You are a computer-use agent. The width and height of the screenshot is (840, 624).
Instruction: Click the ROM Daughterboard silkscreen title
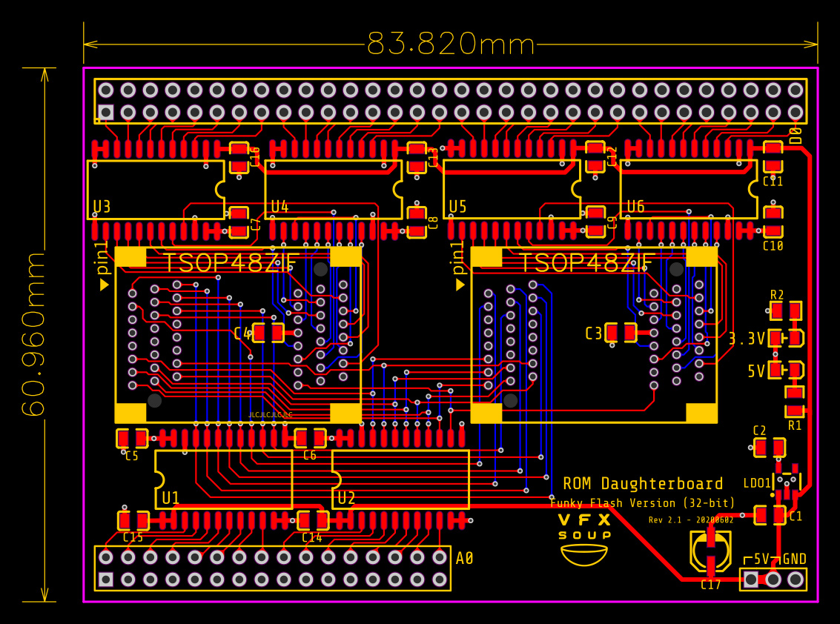click(643, 484)
